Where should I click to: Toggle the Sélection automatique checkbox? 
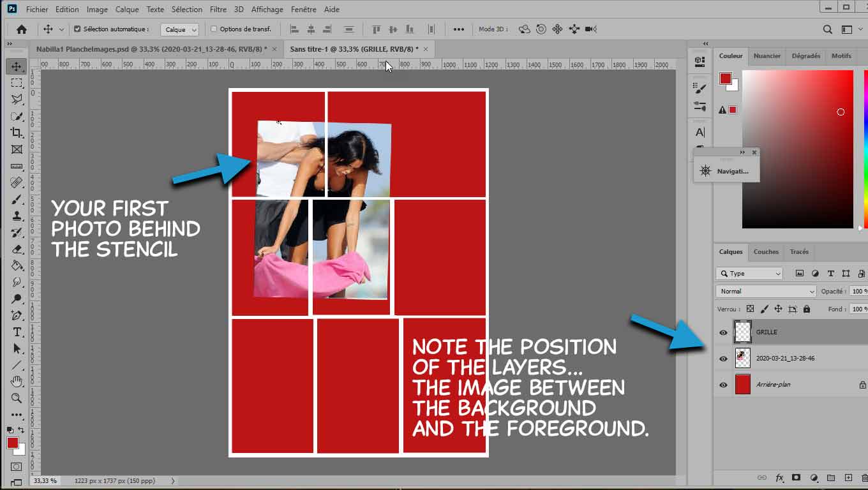coord(78,29)
